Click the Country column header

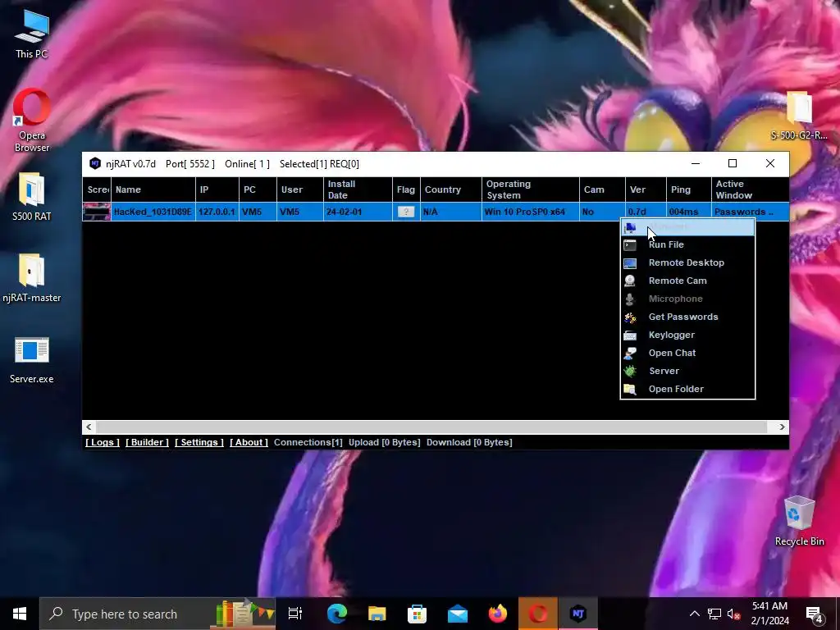coord(450,189)
